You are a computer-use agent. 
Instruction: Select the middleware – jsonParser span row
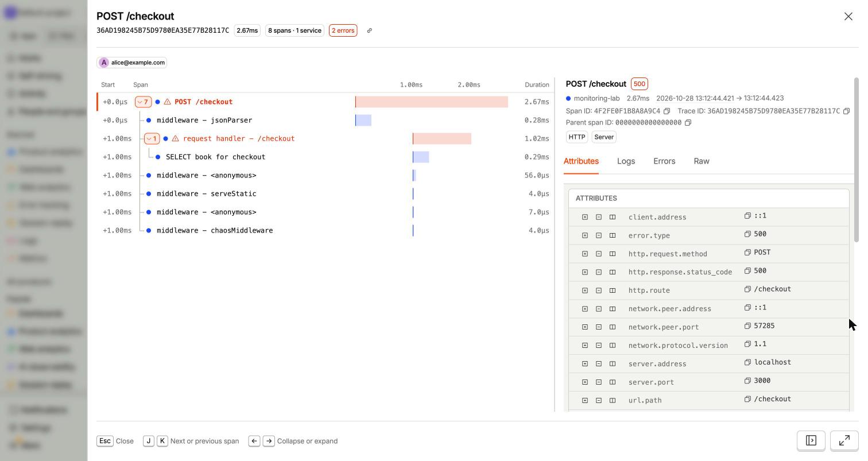pyautogui.click(x=325, y=120)
